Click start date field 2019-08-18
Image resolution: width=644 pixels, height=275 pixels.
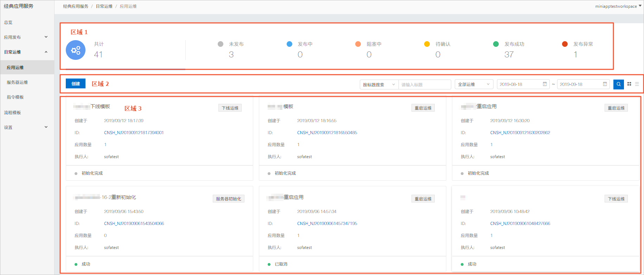click(x=523, y=84)
